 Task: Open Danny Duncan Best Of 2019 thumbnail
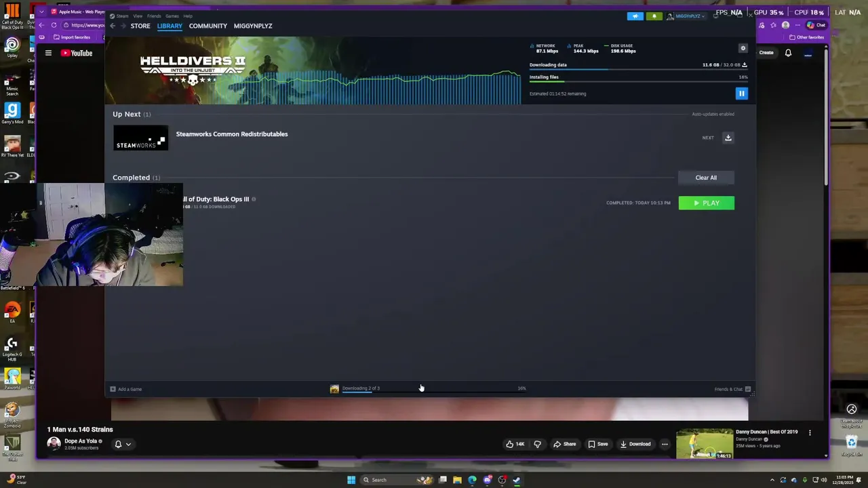tap(705, 444)
